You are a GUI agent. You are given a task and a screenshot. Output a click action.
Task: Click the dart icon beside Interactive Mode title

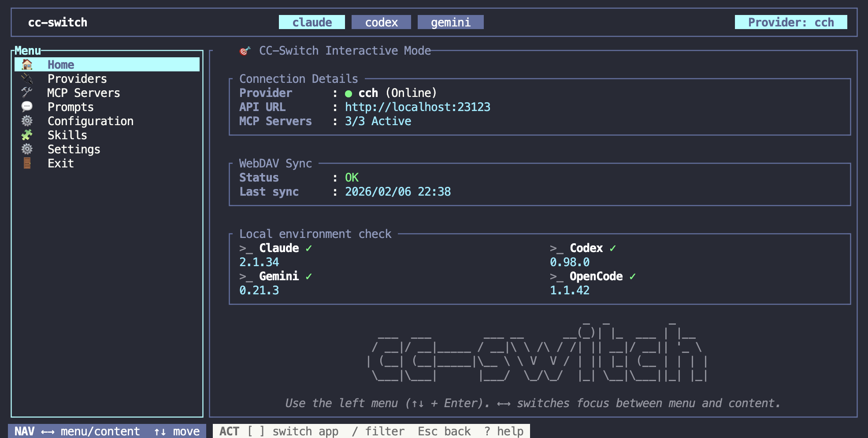coord(245,50)
